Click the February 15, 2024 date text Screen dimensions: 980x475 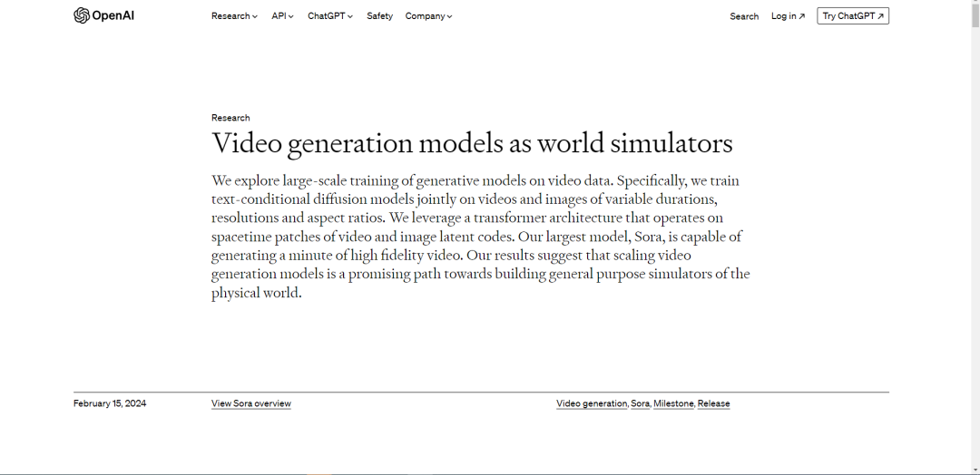110,403
